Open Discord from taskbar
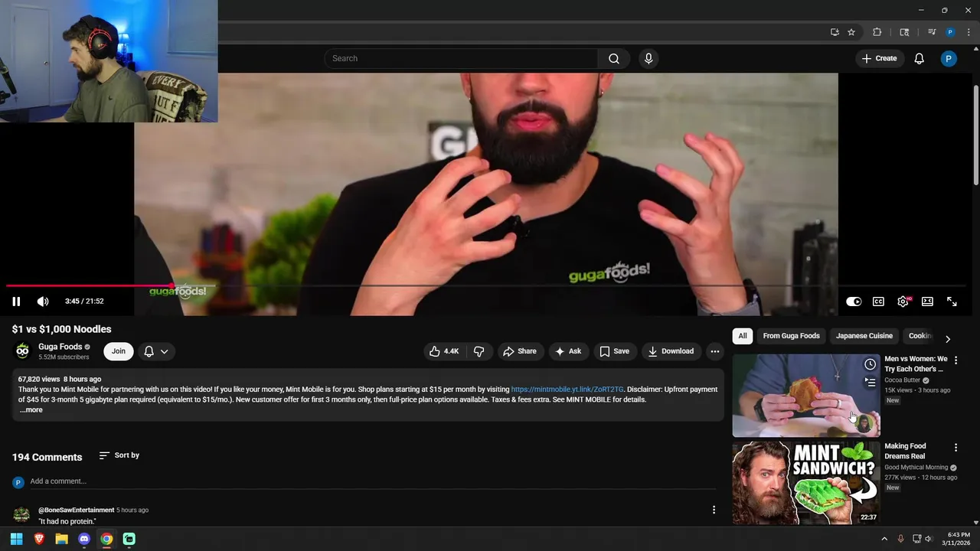This screenshot has width=980, height=551. (84, 539)
